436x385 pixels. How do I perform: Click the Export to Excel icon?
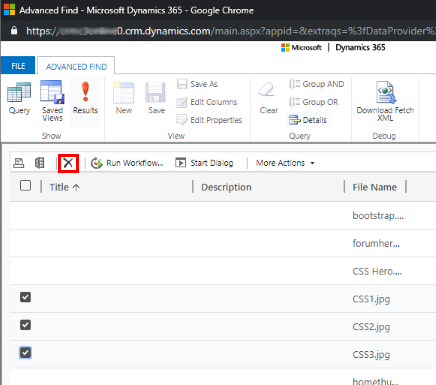tap(40, 163)
